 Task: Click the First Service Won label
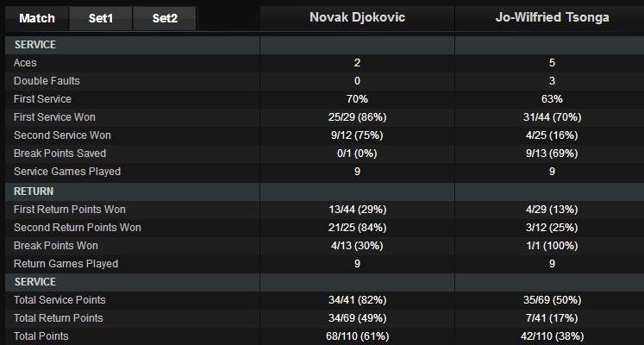pyautogui.click(x=54, y=117)
